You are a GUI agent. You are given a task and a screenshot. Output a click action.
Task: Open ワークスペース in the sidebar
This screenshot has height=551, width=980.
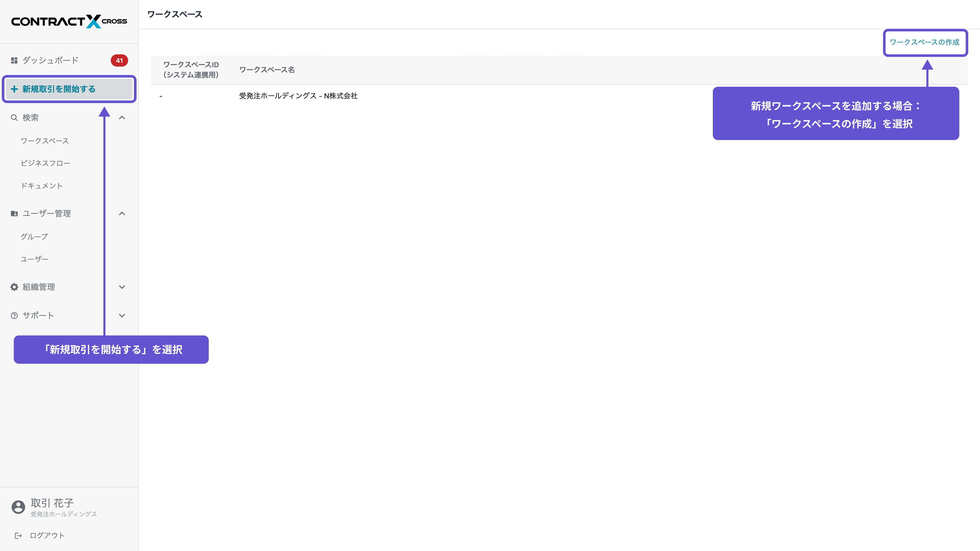coord(44,141)
